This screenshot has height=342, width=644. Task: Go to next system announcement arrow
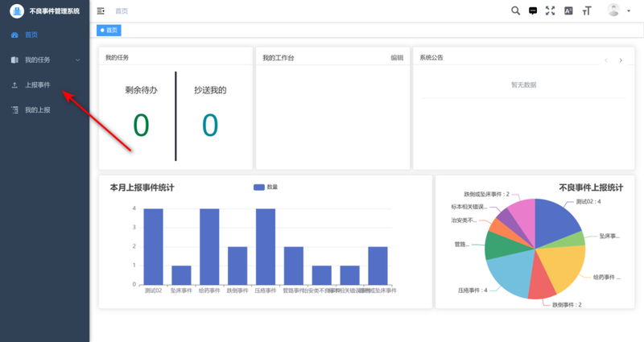(621, 60)
